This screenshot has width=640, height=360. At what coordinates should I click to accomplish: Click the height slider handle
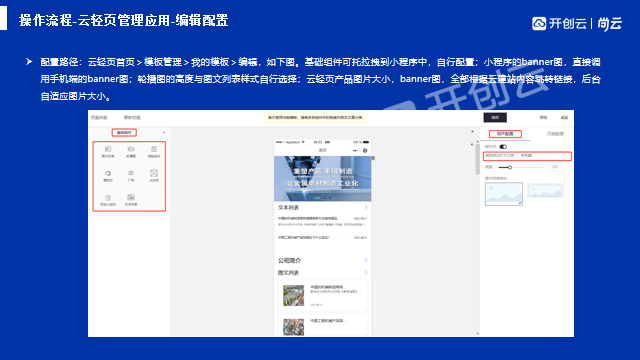tap(510, 167)
